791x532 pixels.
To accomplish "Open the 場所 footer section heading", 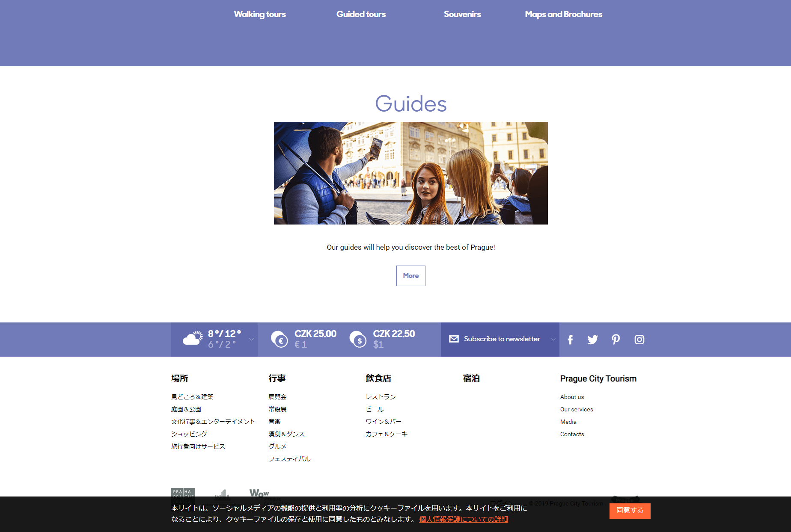I will point(180,378).
